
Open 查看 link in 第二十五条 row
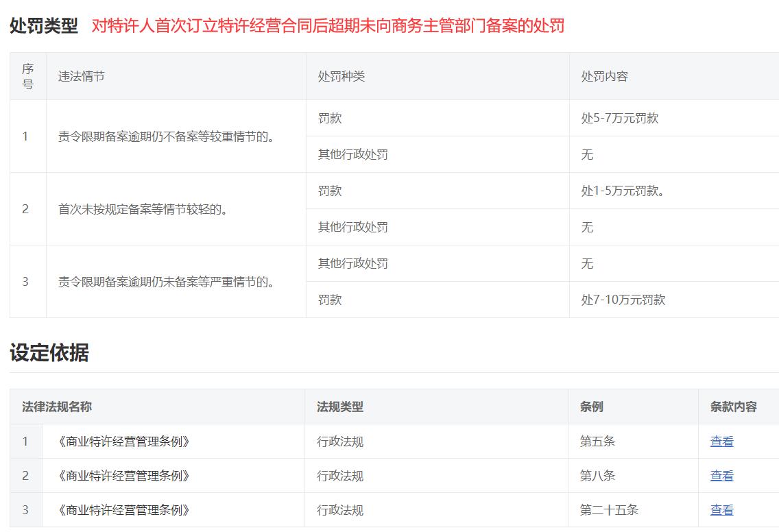(721, 510)
